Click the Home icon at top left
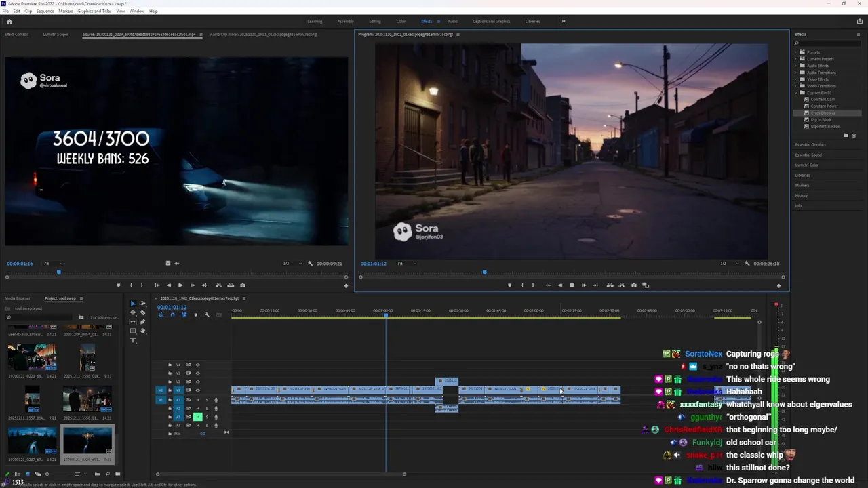Image resolution: width=868 pixels, height=488 pixels. tap(9, 21)
